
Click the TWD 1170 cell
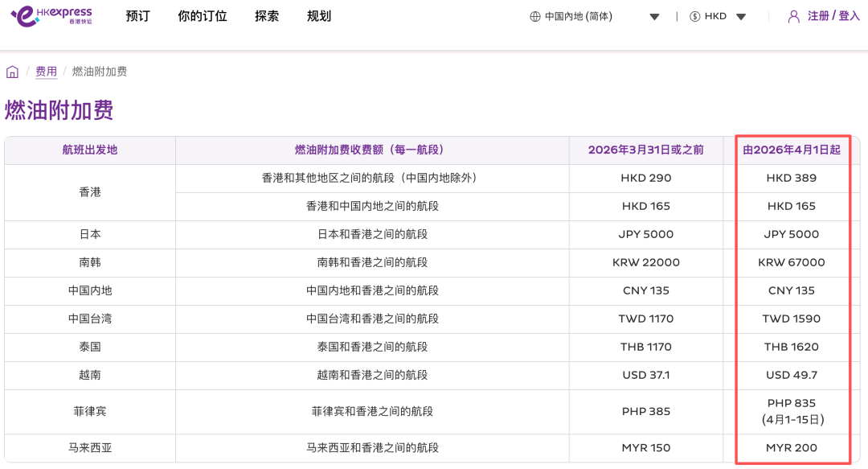[x=646, y=319]
